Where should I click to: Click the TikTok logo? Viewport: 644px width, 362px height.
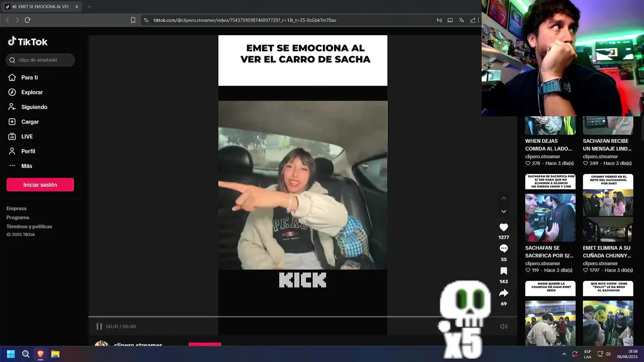28,42
